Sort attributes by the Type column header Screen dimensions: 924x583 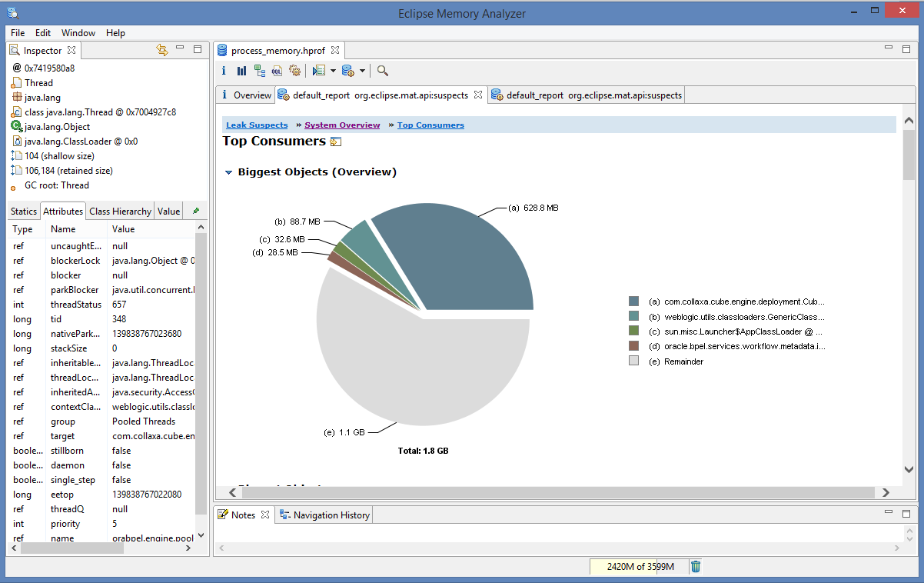coord(27,229)
